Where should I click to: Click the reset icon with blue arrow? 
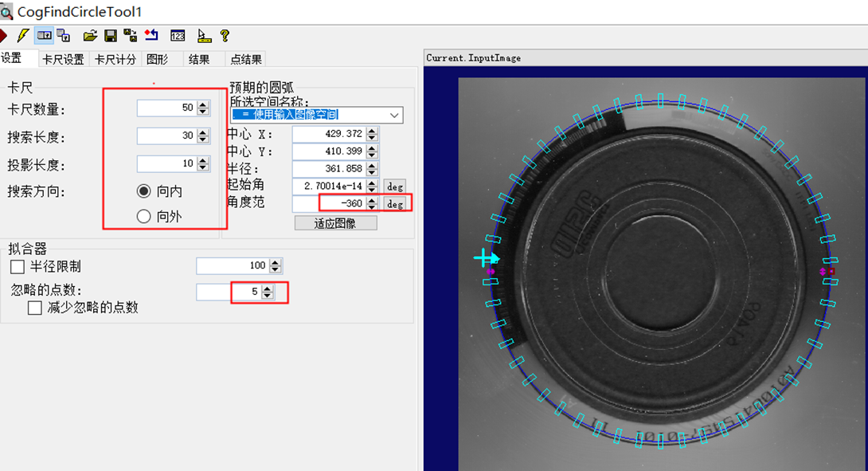151,36
